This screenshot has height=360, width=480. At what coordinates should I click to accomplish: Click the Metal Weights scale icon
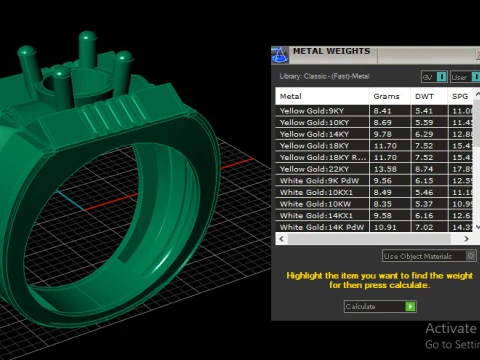pos(280,55)
